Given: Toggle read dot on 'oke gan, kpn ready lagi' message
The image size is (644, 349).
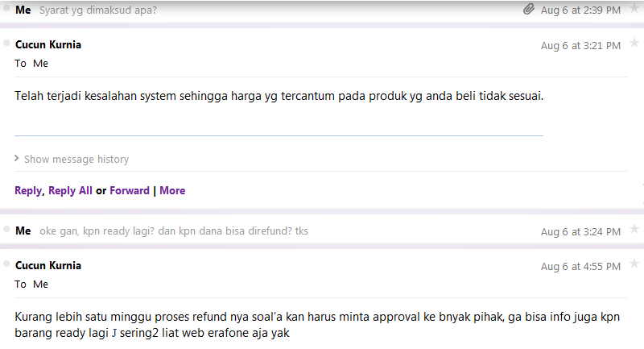Looking at the screenshot, I should pos(6,229).
